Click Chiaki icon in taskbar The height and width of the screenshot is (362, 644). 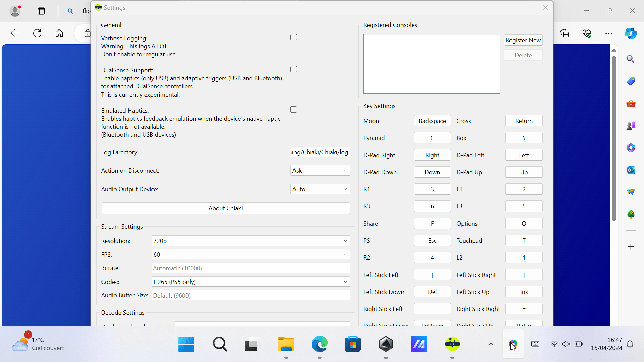(x=452, y=344)
